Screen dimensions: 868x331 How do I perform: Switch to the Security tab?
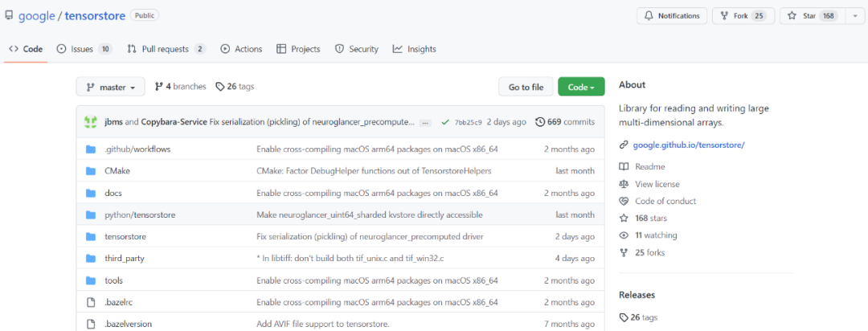pos(357,49)
